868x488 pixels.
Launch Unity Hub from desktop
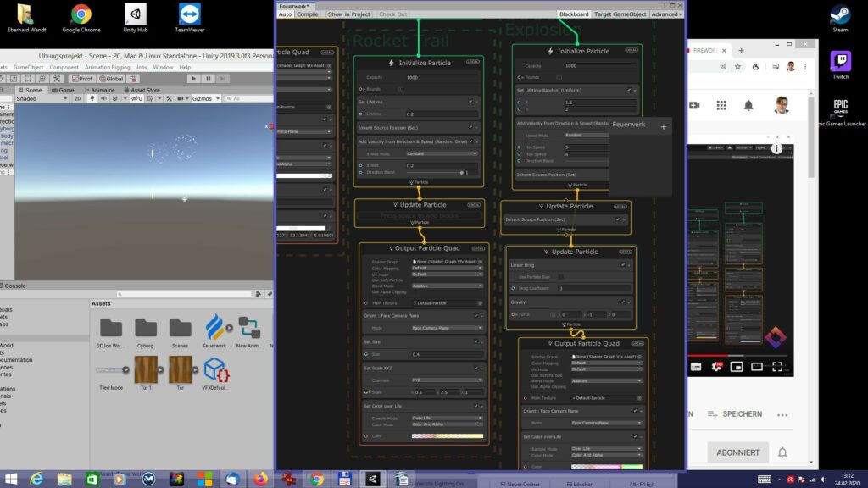[136, 14]
